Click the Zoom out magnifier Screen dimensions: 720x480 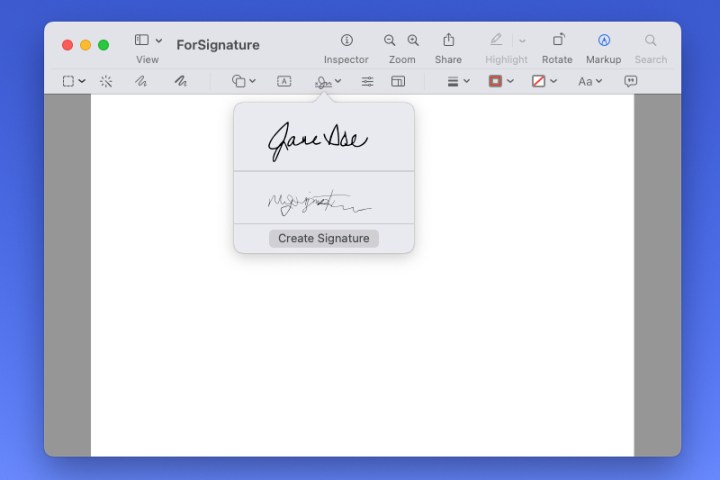click(390, 41)
